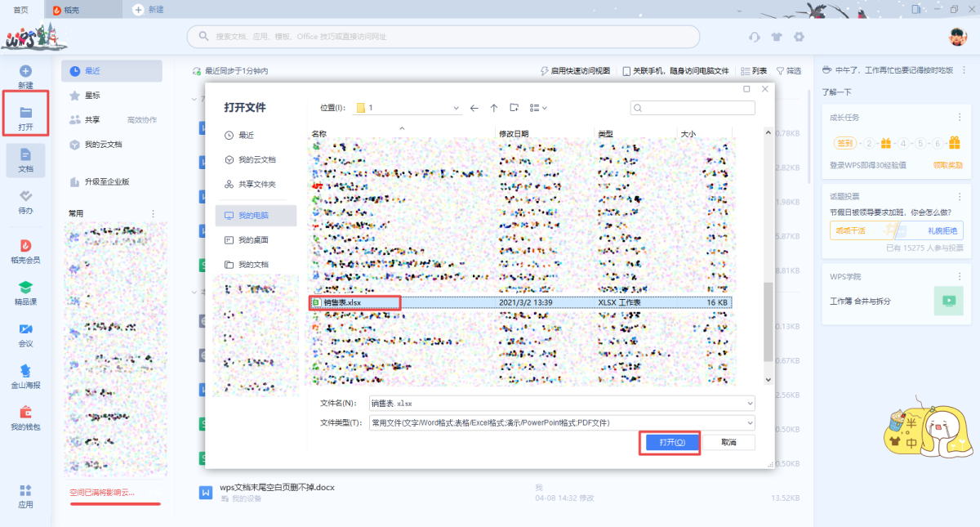Click the 打开 (Open) folder icon in sidebar

[25, 113]
